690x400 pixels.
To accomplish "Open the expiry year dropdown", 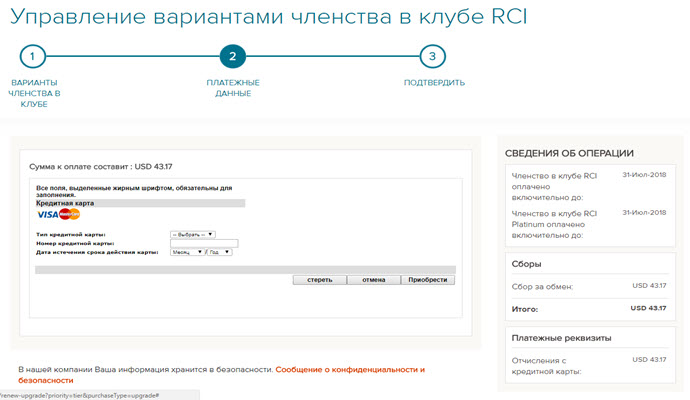I will pyautogui.click(x=220, y=252).
